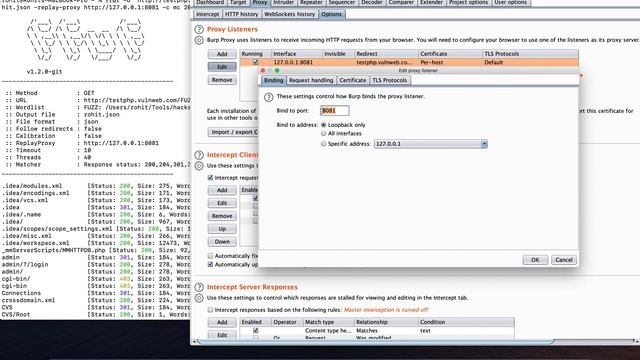640x360 pixels.
Task: Click Import / export CA certificate button
Action: [233, 132]
